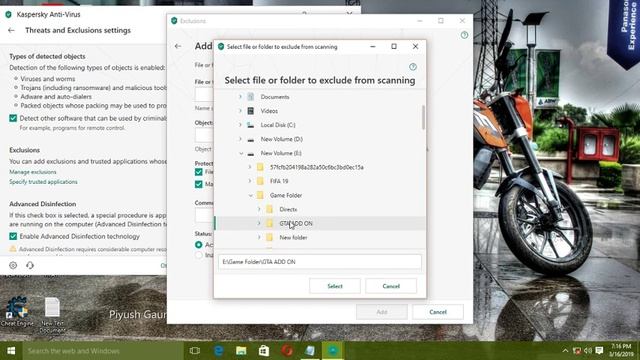Toggle second Protection components checkbox in Exclusions window
The image size is (640, 360).
[199, 184]
